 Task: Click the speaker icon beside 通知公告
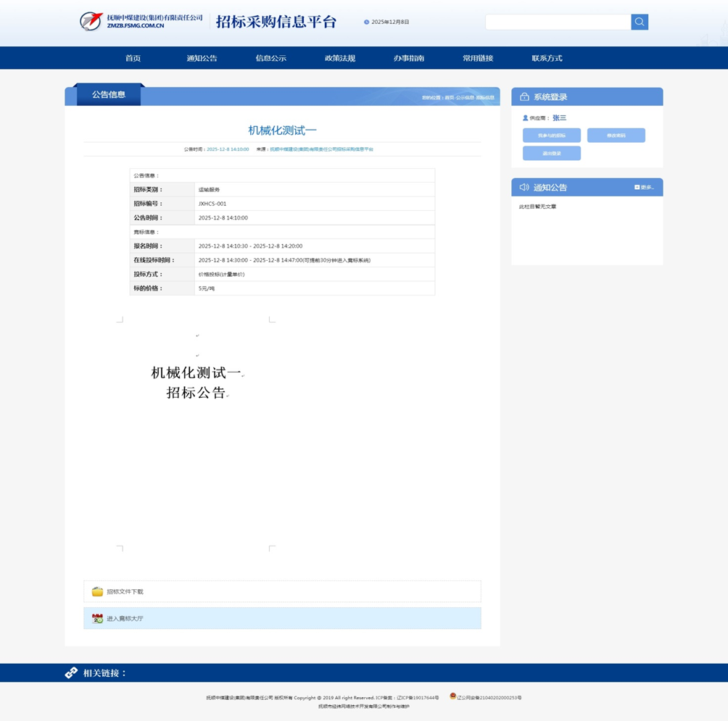click(x=524, y=187)
